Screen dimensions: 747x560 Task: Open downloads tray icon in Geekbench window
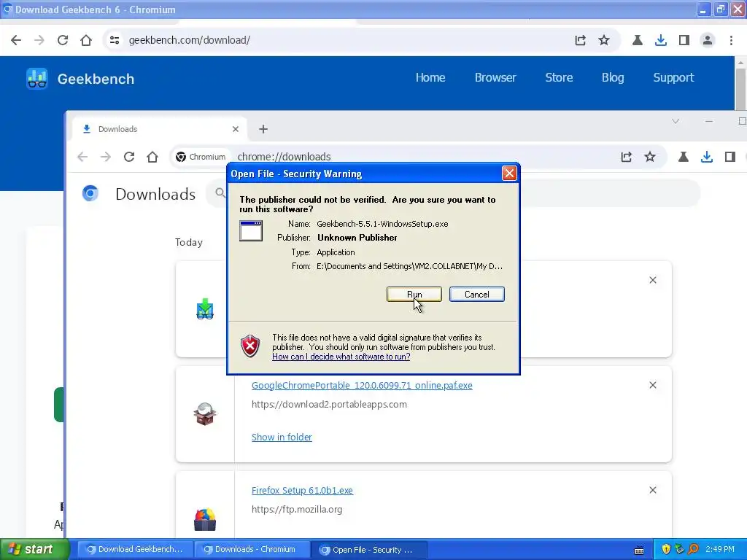(x=661, y=40)
